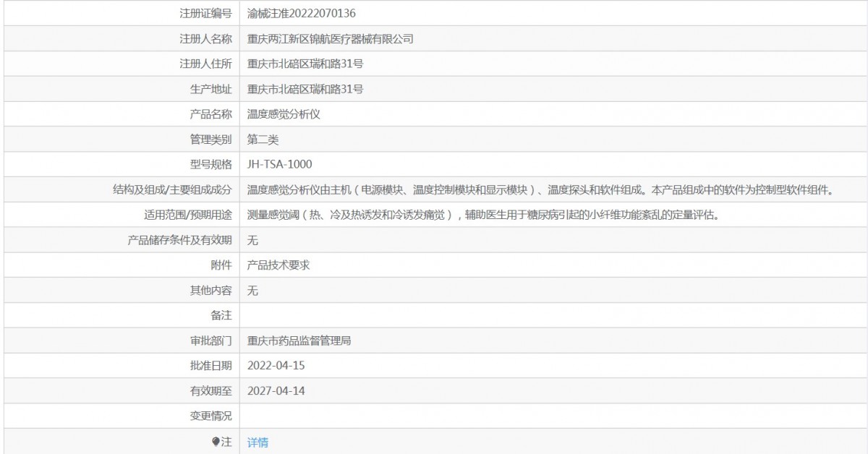Image resolution: width=868 pixels, height=454 pixels.
Task: Select approval date 2022-04-15
Action: (x=276, y=366)
